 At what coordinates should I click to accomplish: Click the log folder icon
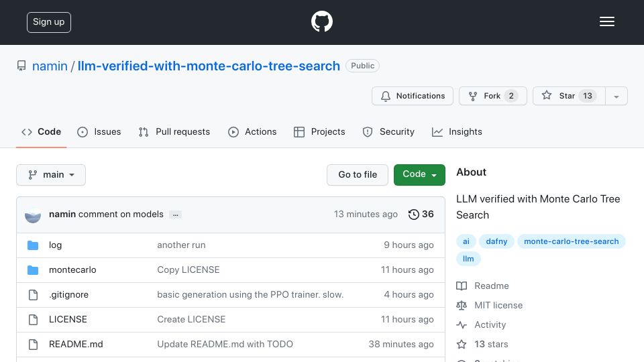33,245
